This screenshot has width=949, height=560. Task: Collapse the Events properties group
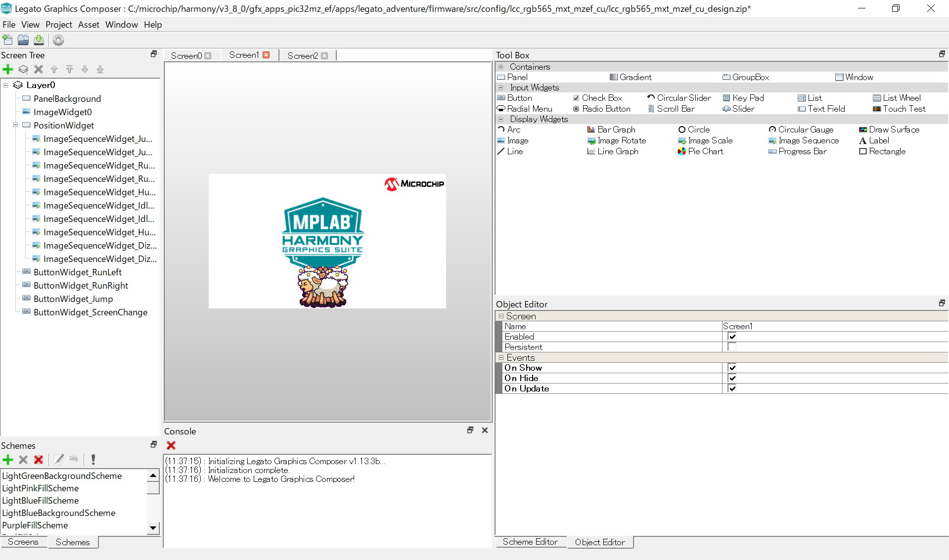[501, 357]
